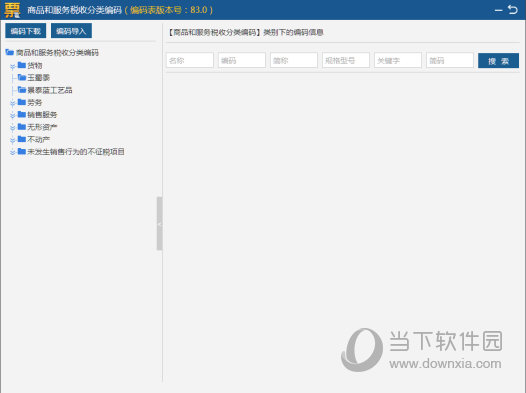Minimize the tax code window

point(498,10)
